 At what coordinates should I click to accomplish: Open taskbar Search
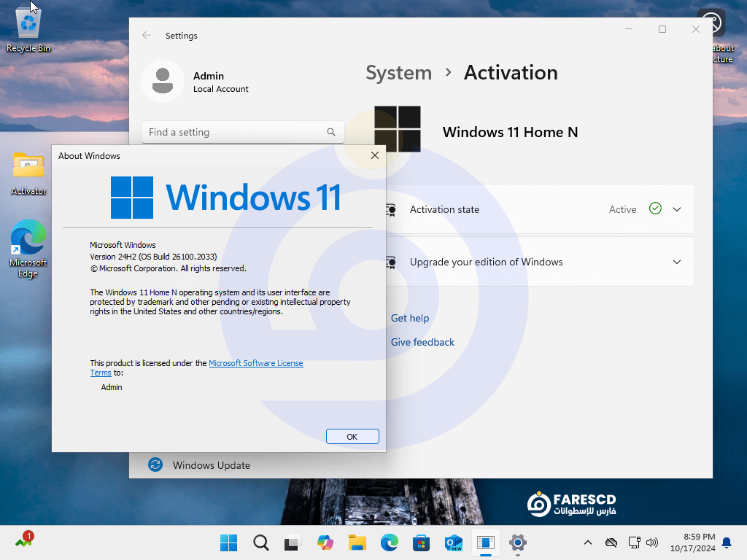pyautogui.click(x=261, y=542)
